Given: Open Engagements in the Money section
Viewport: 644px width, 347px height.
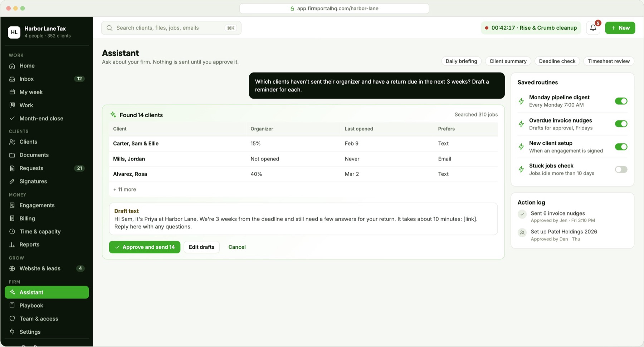Looking at the screenshot, I should coord(47,205).
